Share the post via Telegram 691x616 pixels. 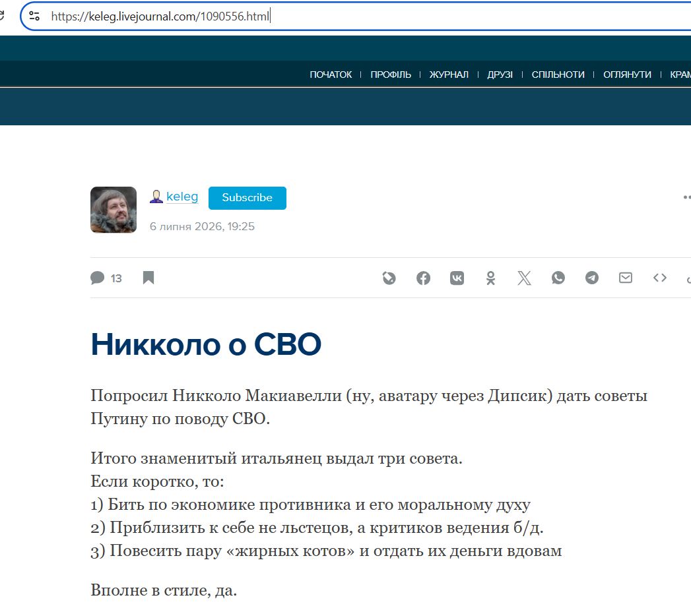pyautogui.click(x=592, y=278)
